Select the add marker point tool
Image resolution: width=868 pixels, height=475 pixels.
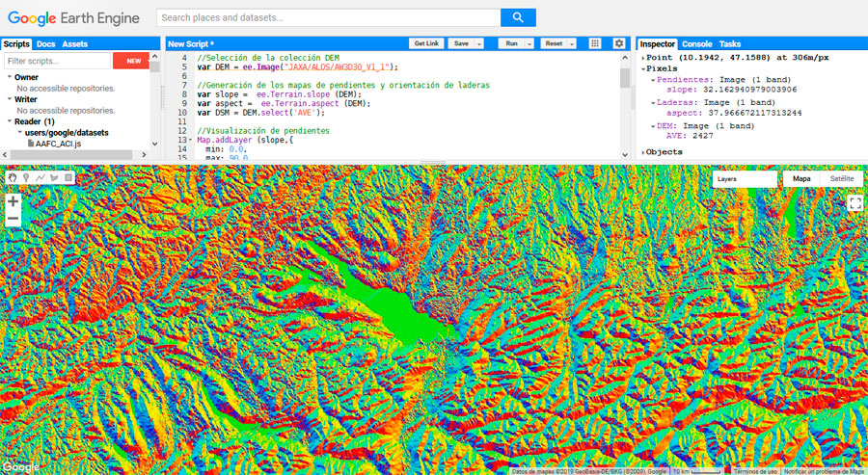(26, 177)
